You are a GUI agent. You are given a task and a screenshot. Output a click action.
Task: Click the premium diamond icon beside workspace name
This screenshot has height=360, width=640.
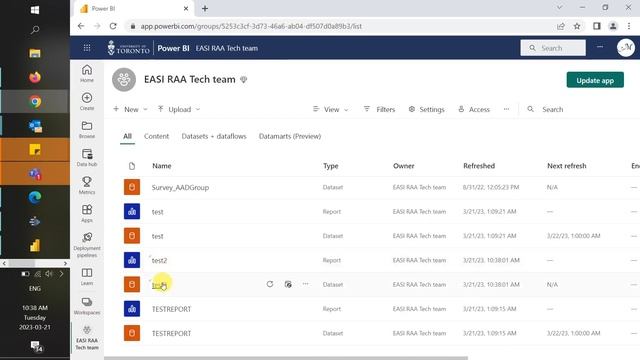click(x=244, y=80)
